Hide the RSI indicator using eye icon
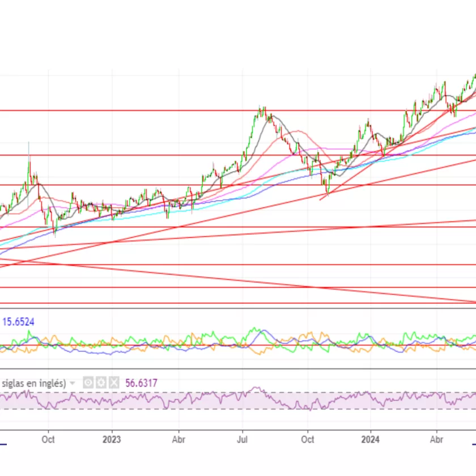Screen dimensions: 476x476 coord(88,382)
